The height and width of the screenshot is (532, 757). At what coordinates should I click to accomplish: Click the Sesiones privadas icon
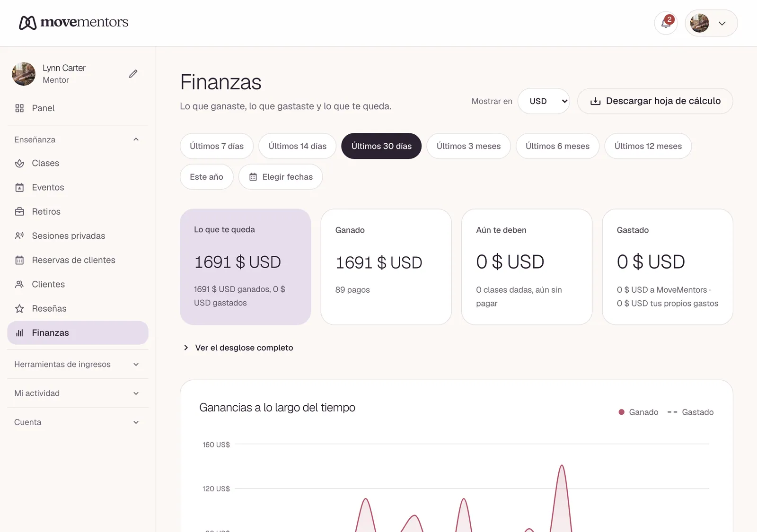point(19,235)
